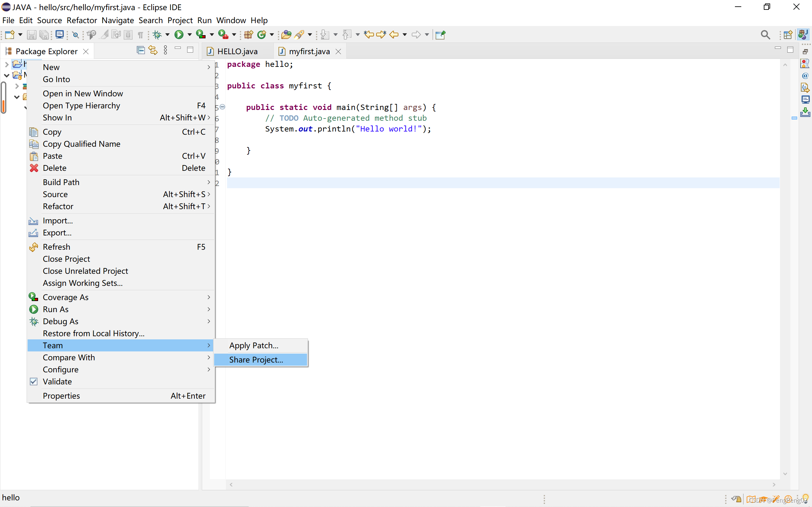Open the New wizard dropdown arrow
Image resolution: width=812 pixels, height=507 pixels.
pos(20,35)
